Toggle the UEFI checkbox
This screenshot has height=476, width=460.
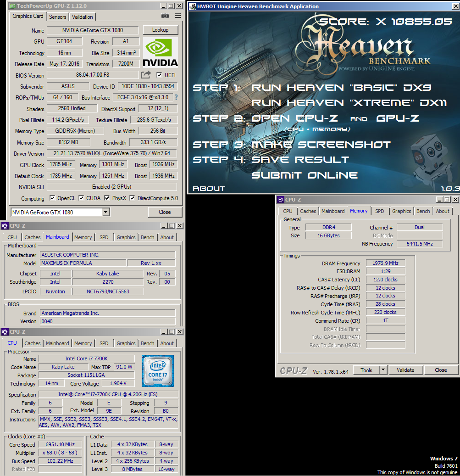(x=159, y=75)
